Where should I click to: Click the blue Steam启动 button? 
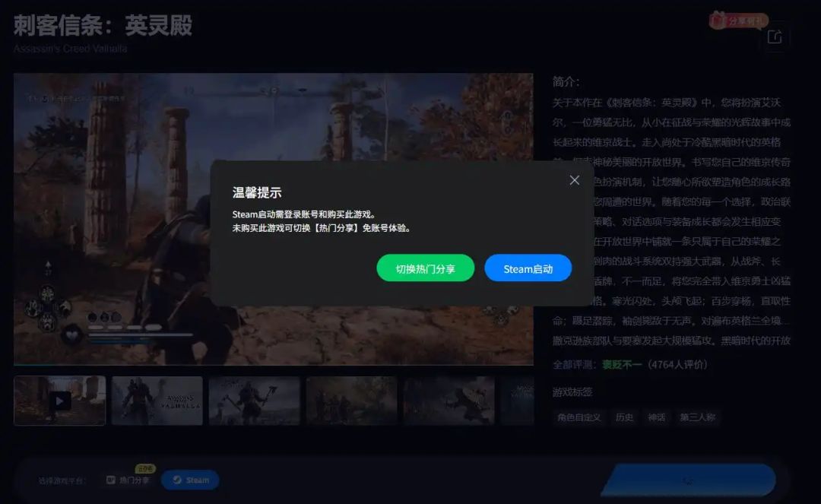pyautogui.click(x=528, y=268)
